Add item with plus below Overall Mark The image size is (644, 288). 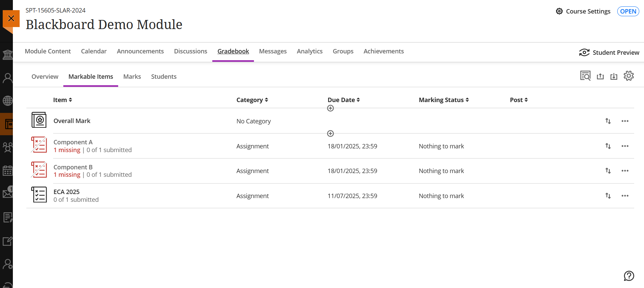330,134
